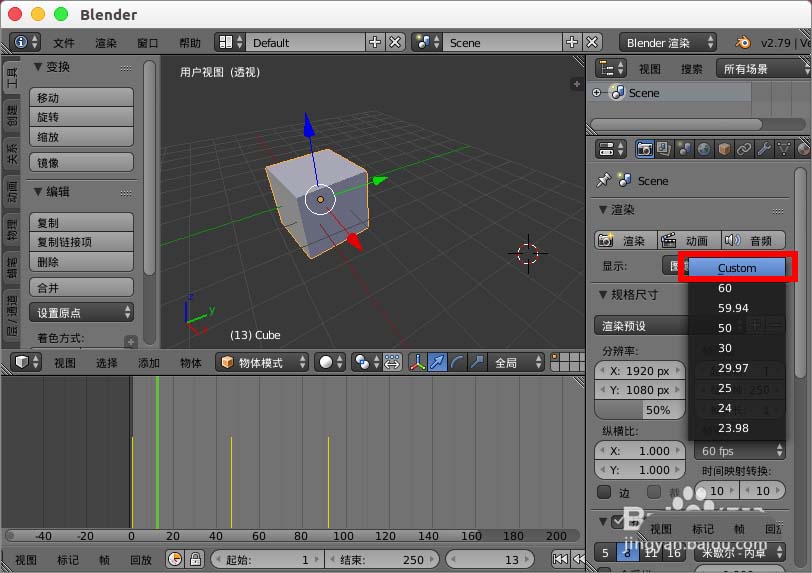Screen dimensions: 812x573
Task: Toggle the 3D manipulator widget display
Action: 417,362
